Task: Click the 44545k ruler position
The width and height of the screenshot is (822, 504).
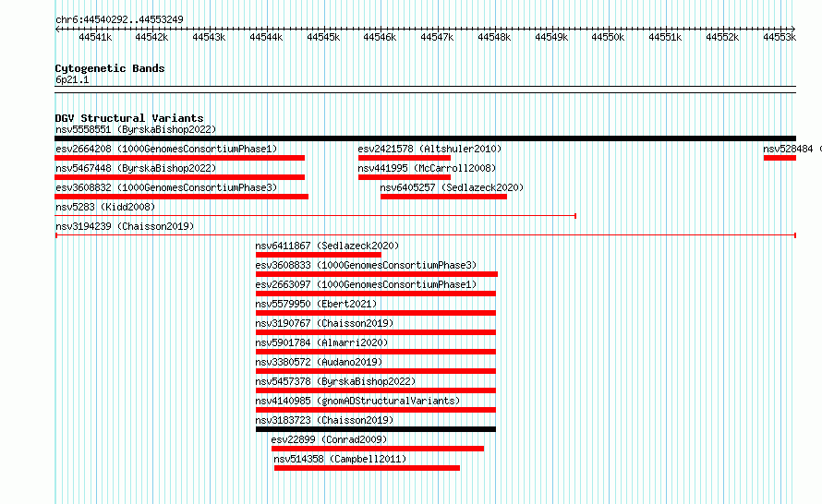Action: [x=323, y=37]
